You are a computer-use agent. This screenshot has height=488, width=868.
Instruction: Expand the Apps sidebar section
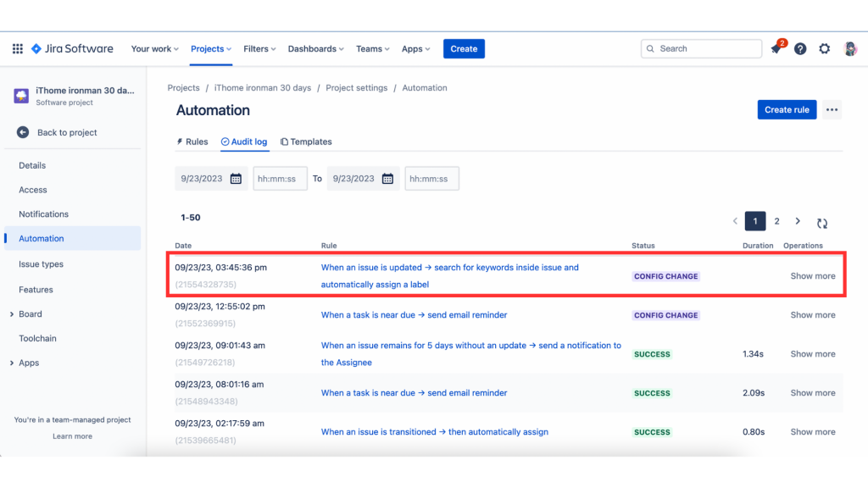12,363
